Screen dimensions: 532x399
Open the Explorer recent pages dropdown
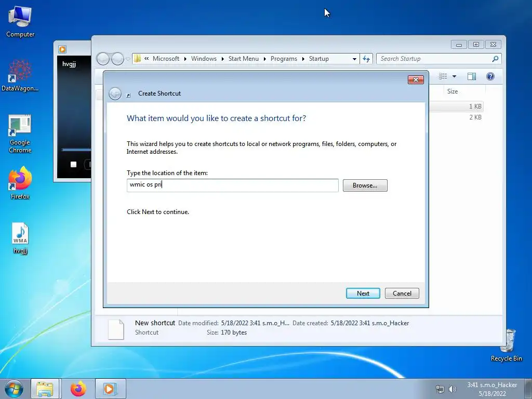click(x=128, y=59)
